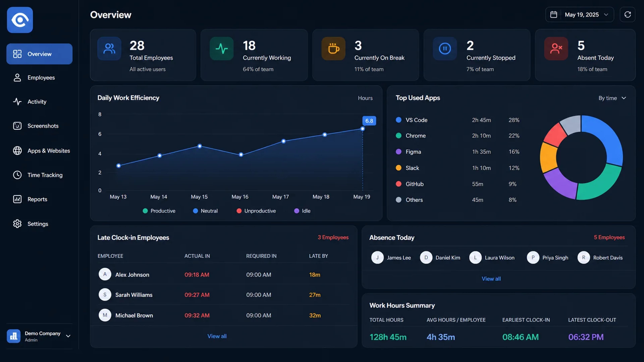Click the Slack orange color dot
Viewport: 644px width, 362px height.
point(399,168)
